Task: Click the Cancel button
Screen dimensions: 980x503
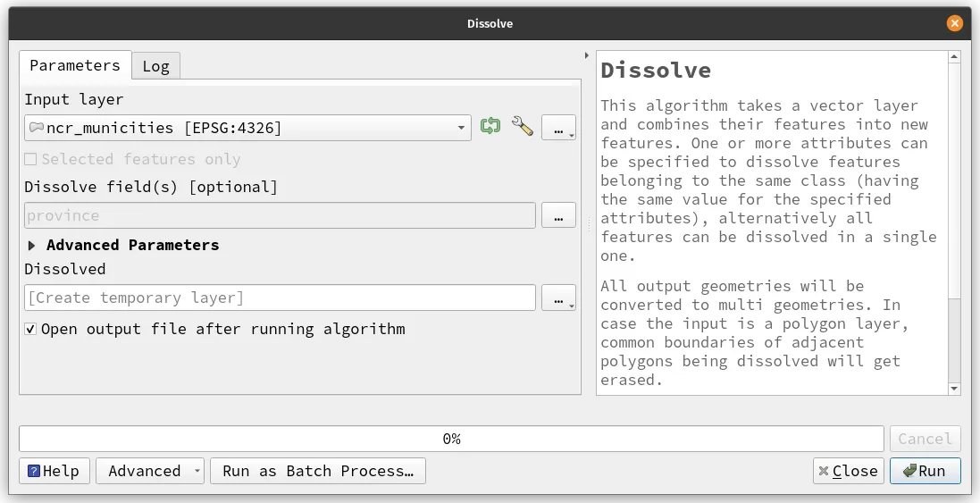Action: click(x=925, y=439)
